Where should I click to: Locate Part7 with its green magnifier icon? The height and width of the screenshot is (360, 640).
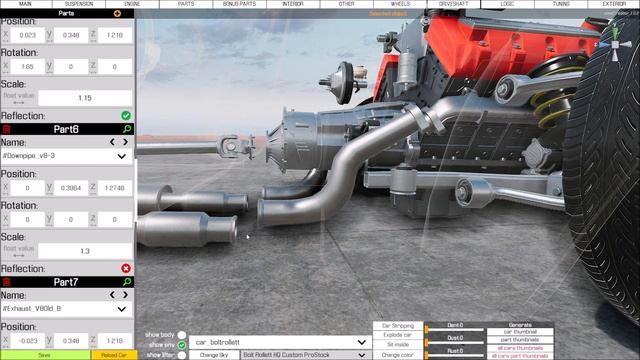(127, 282)
